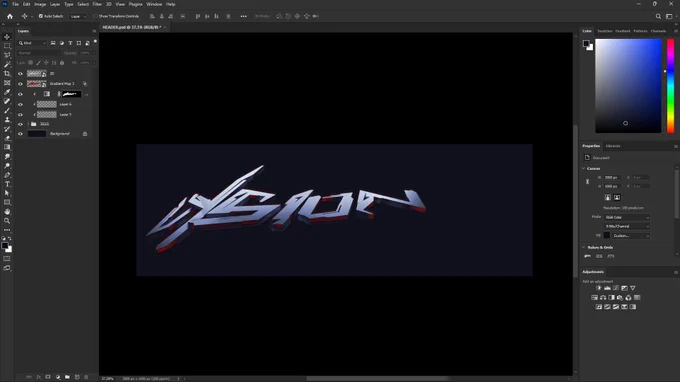The height and width of the screenshot is (382, 680).
Task: Hide the Gradient Map 3 layer
Action: point(20,84)
